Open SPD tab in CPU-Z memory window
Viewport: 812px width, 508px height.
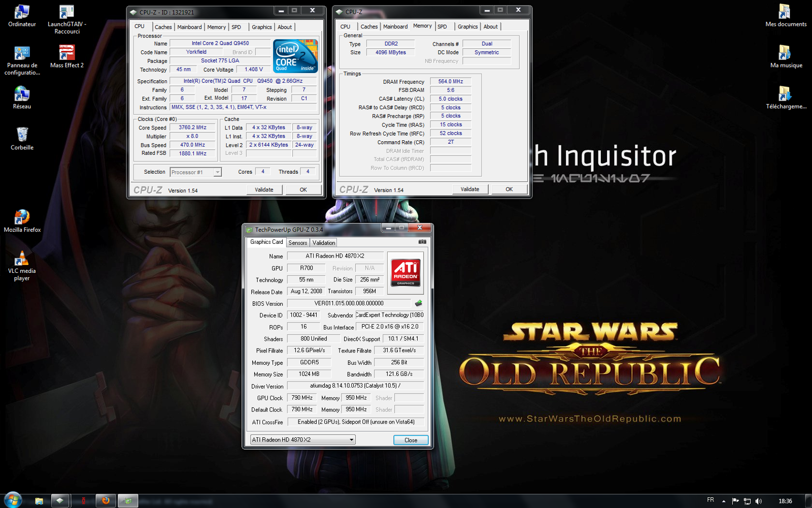coord(443,26)
